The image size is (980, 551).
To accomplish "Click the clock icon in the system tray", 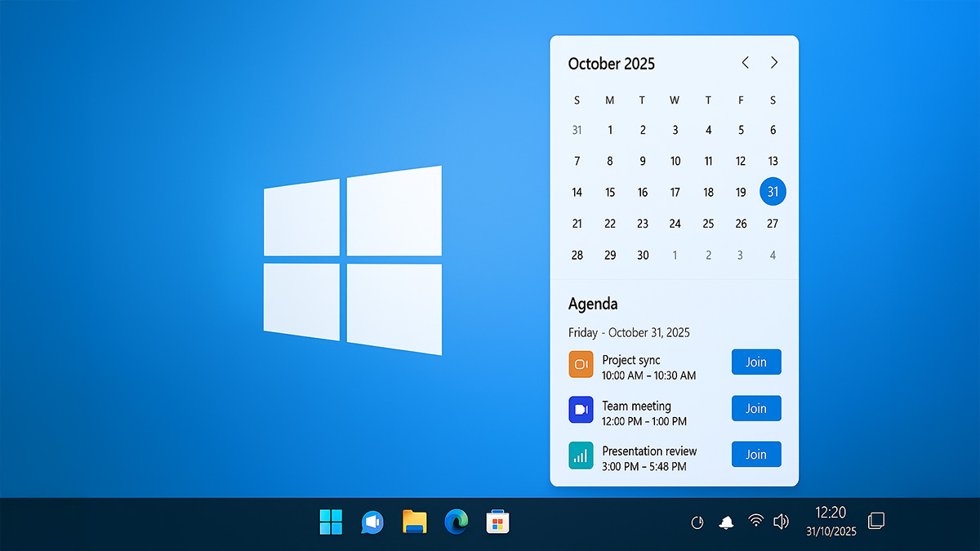I will coord(698,521).
